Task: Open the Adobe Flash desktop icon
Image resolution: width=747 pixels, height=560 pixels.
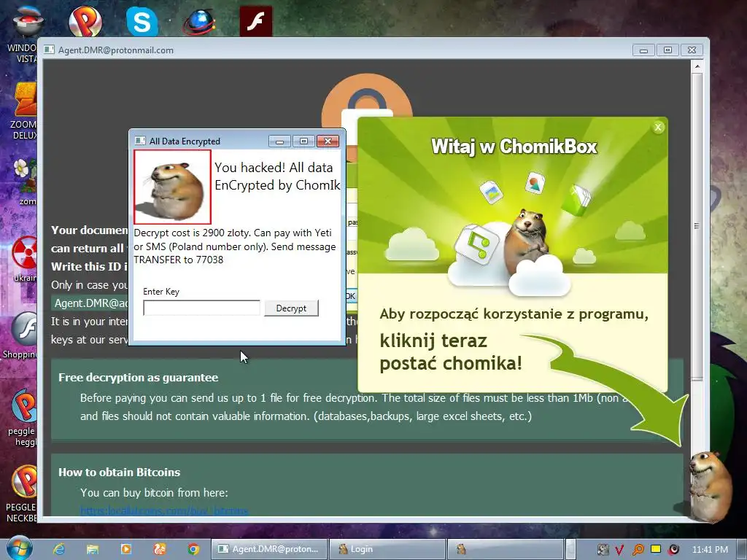Action: click(x=256, y=21)
